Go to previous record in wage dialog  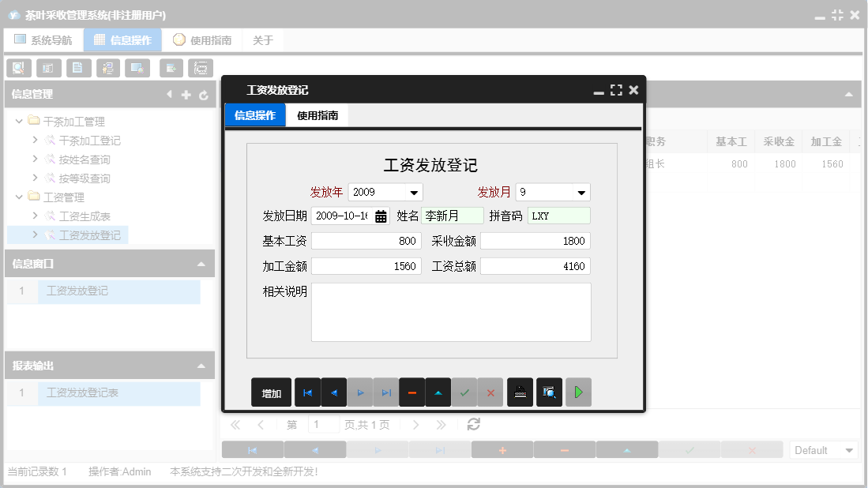click(x=333, y=392)
